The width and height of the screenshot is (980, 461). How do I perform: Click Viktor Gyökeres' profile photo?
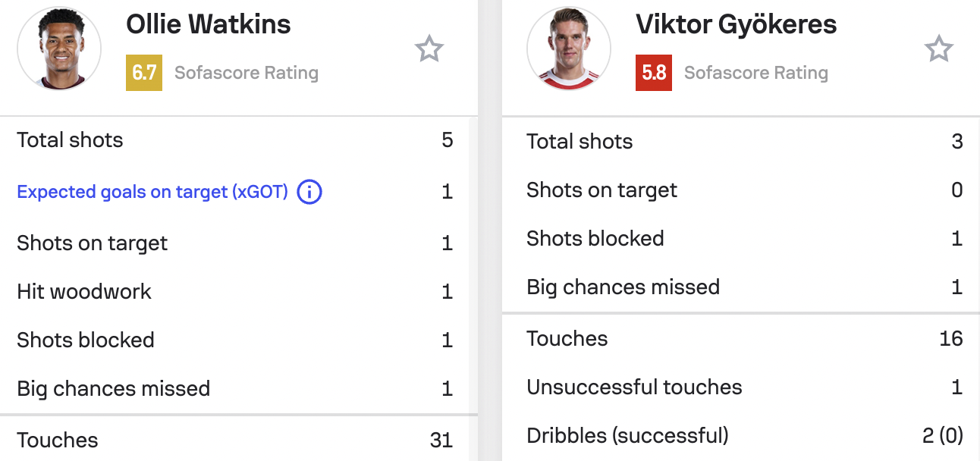click(x=569, y=49)
